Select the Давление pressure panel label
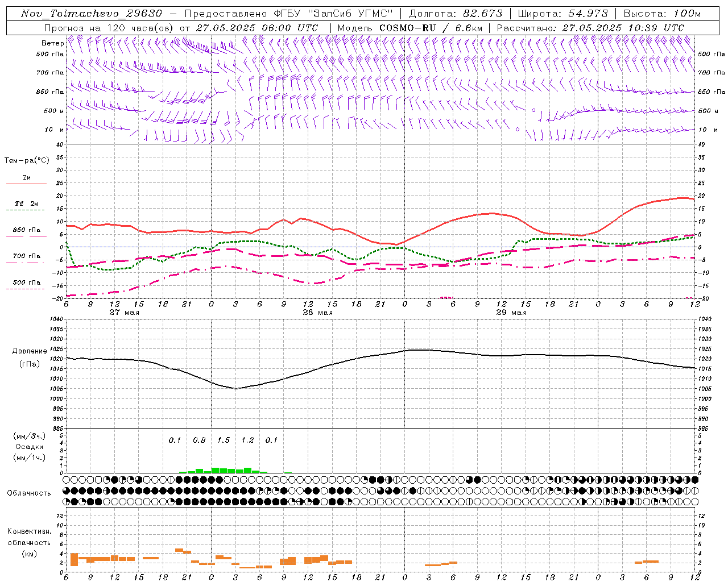The width and height of the screenshot is (728, 582). tap(30, 351)
